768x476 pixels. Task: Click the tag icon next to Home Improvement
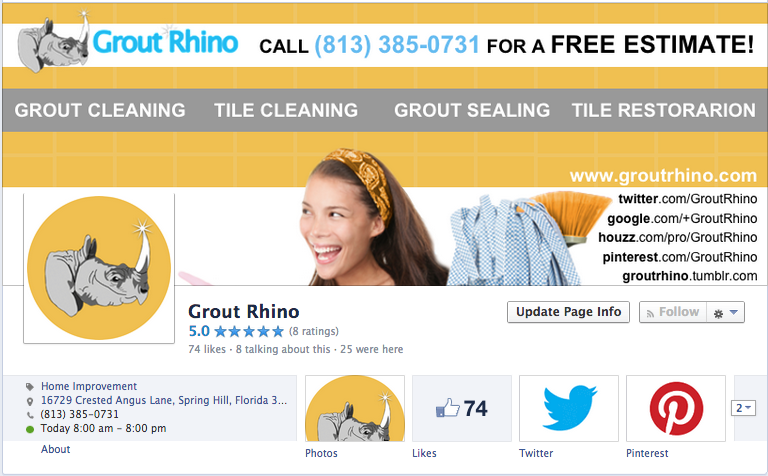pos(30,387)
